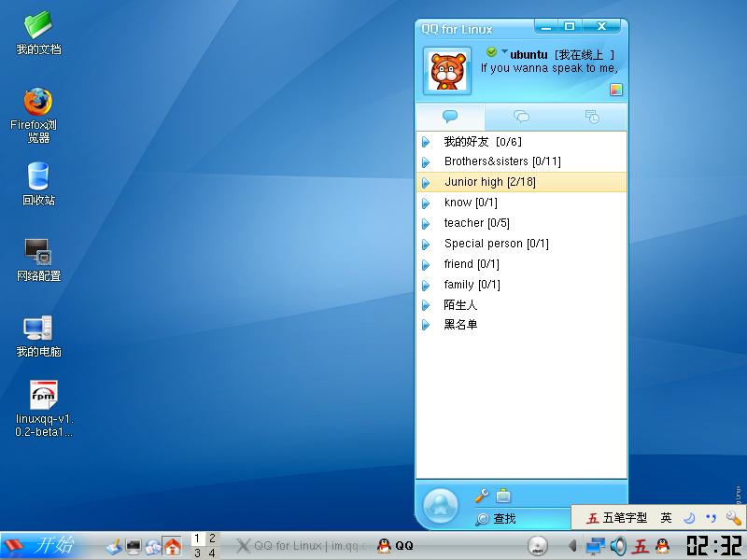Viewport: 747px width, 560px height.
Task: Toggle punctuation mode on IME bar
Action: (712, 518)
